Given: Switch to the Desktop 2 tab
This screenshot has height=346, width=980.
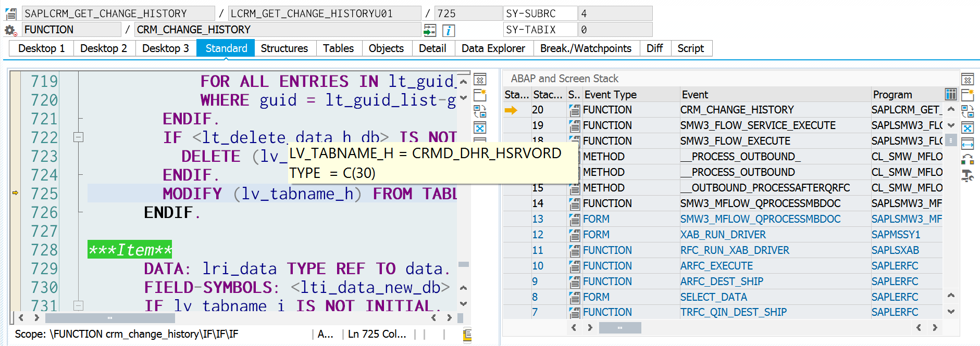Looking at the screenshot, I should pyautogui.click(x=104, y=48).
